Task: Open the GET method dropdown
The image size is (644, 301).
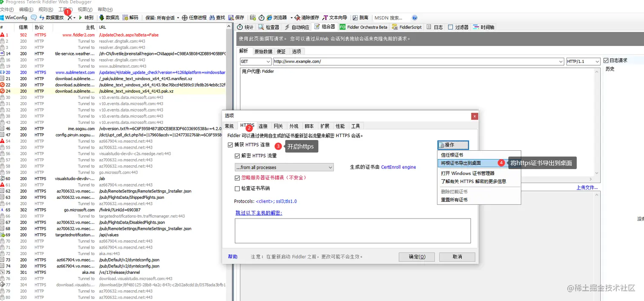Action: [x=256, y=62]
